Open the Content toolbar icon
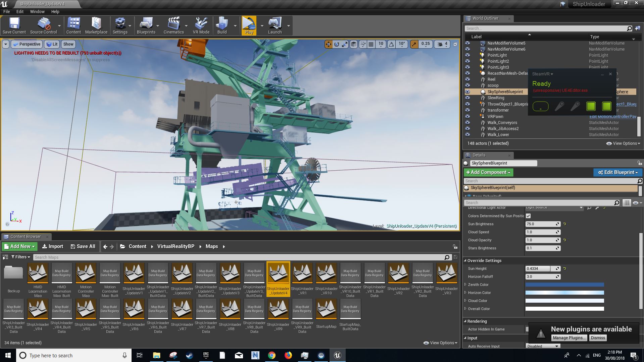This screenshot has height=362, width=644. pos(73,26)
